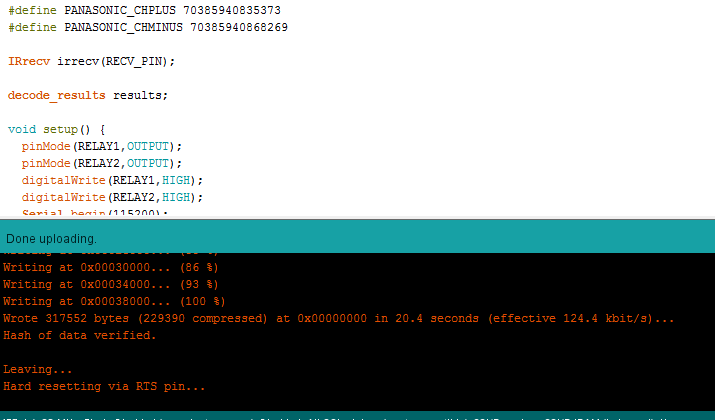Click the Hard resetting via RTS pin line
The image size is (715, 420).
[x=104, y=386]
